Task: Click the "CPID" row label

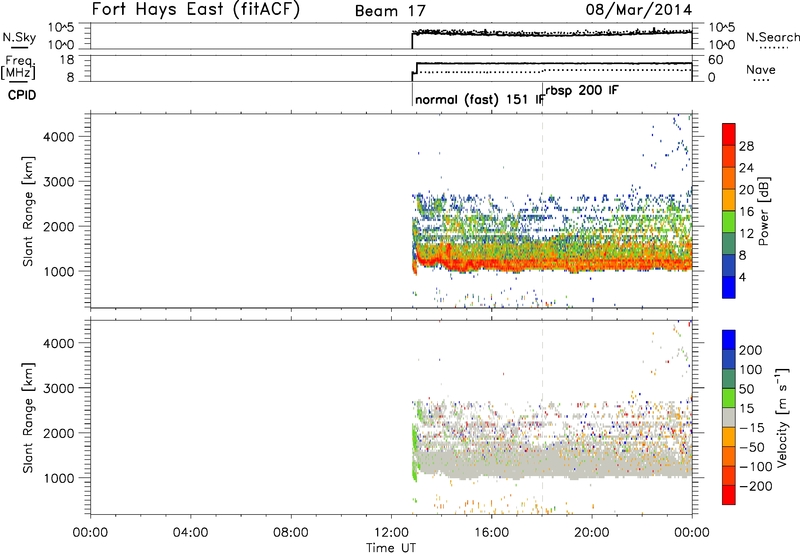Action: tap(22, 95)
